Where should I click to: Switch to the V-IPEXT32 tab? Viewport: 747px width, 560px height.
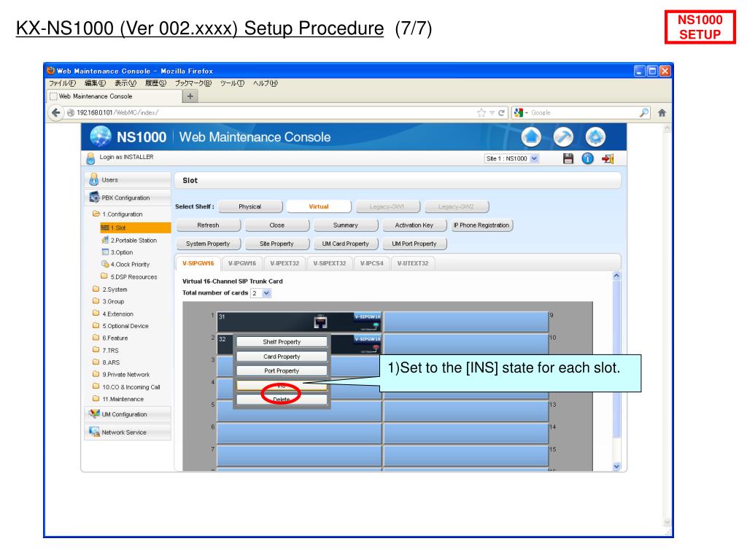[285, 262]
